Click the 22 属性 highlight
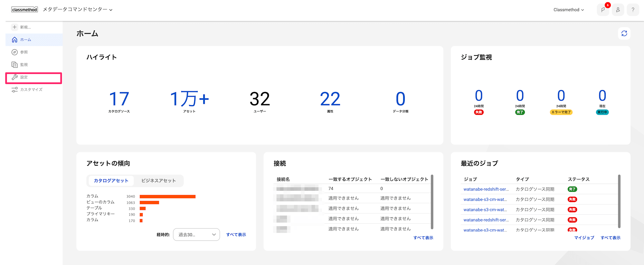The width and height of the screenshot is (644, 265). [x=330, y=102]
